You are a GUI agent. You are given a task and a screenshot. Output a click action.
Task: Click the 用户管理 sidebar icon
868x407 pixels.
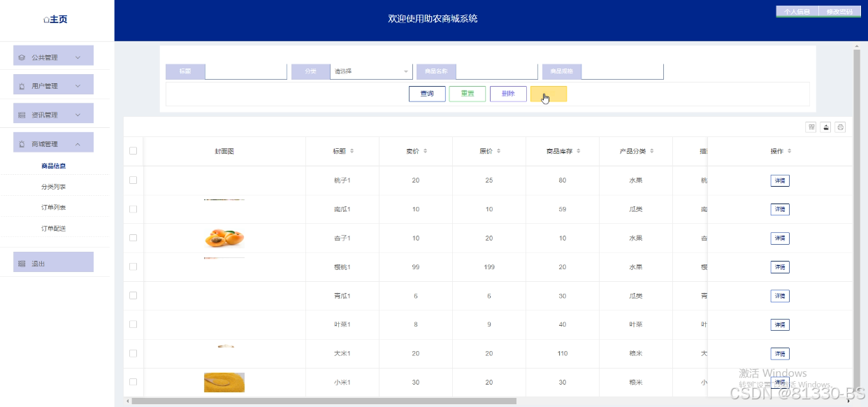(x=22, y=86)
